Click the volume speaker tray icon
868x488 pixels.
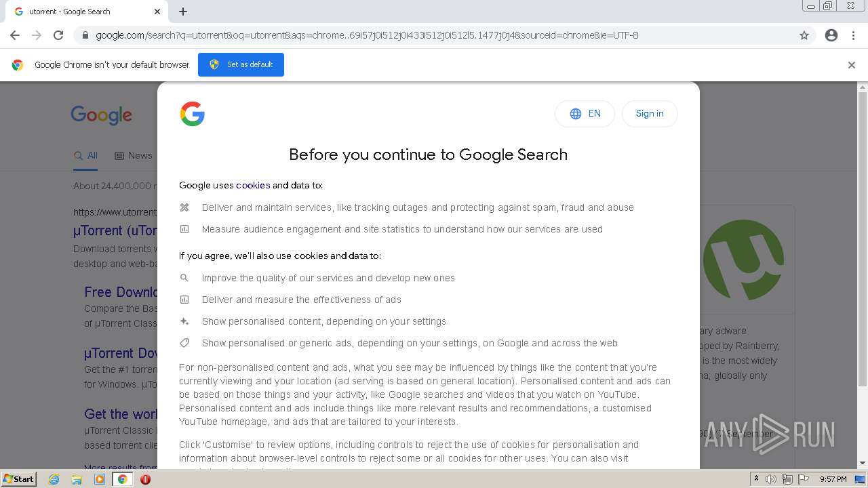tap(771, 479)
